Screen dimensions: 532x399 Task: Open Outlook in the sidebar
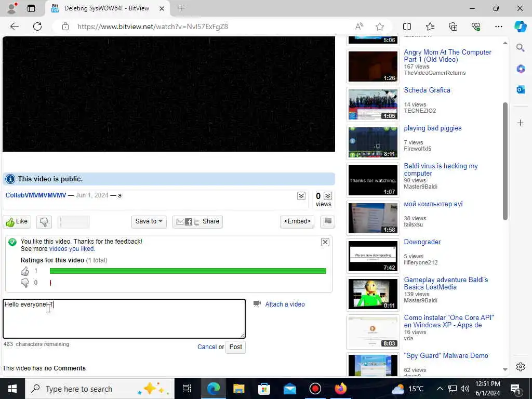520,89
